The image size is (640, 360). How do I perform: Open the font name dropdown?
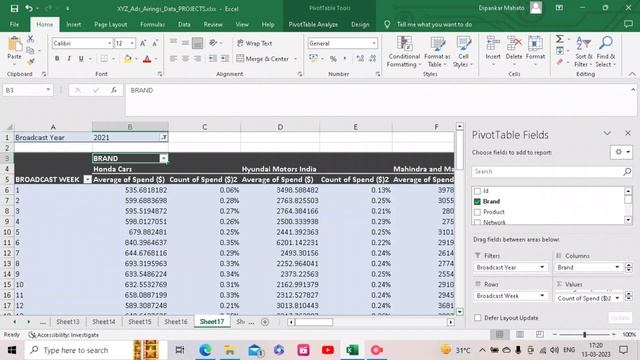(x=109, y=43)
